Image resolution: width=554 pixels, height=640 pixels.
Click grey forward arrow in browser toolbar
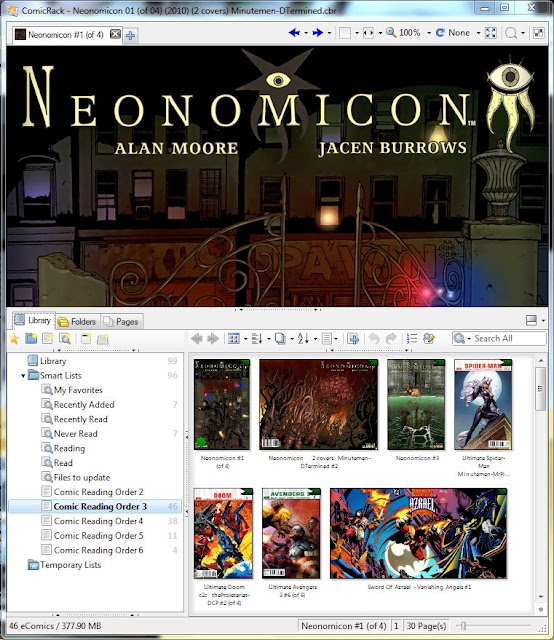point(213,338)
